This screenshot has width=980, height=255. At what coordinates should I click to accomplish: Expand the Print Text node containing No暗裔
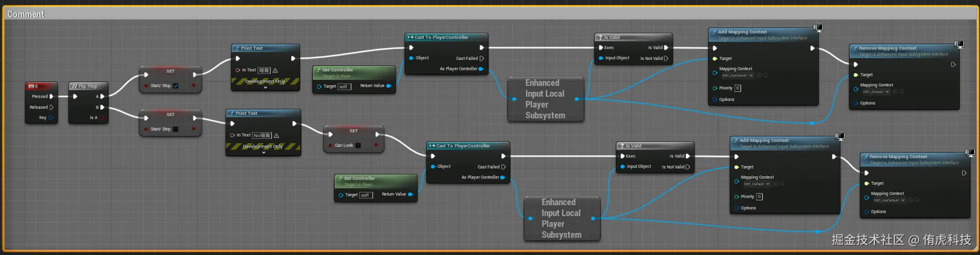(264, 153)
